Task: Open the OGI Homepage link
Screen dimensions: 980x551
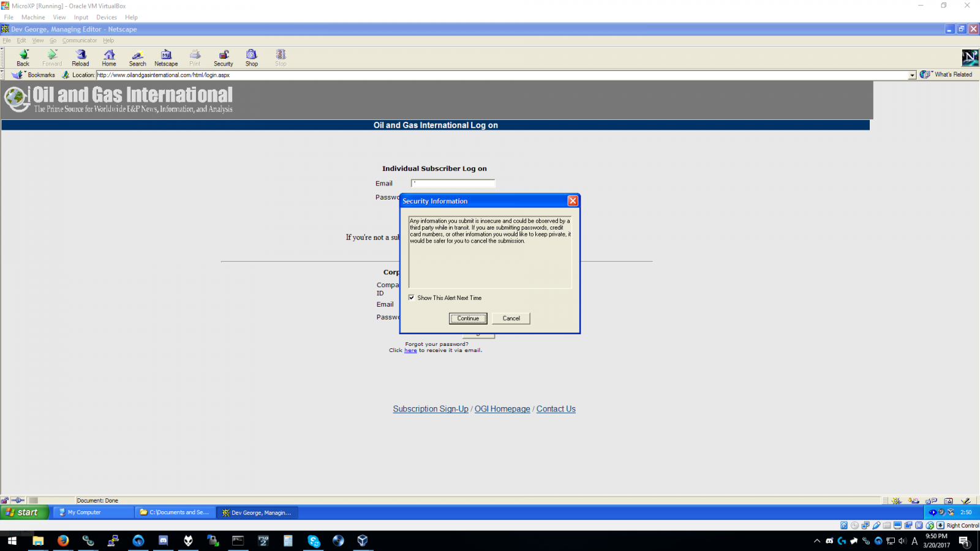Action: (x=502, y=409)
